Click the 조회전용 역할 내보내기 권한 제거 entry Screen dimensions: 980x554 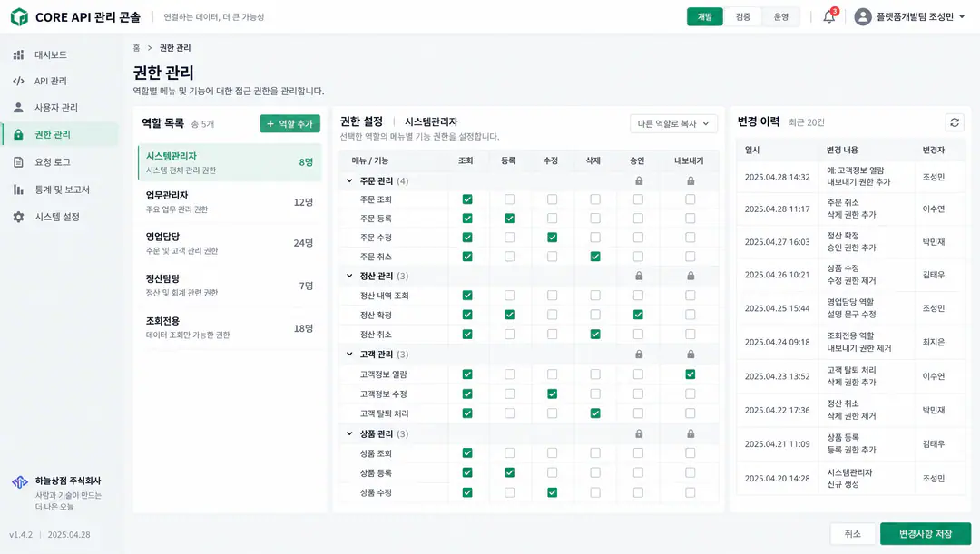tap(849, 342)
